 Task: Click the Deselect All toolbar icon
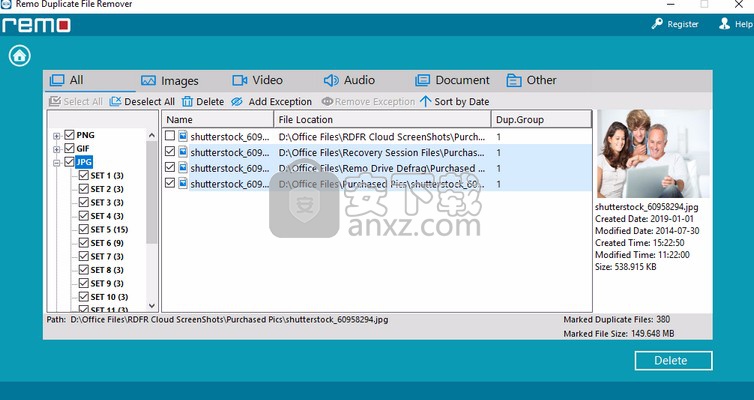click(x=115, y=101)
